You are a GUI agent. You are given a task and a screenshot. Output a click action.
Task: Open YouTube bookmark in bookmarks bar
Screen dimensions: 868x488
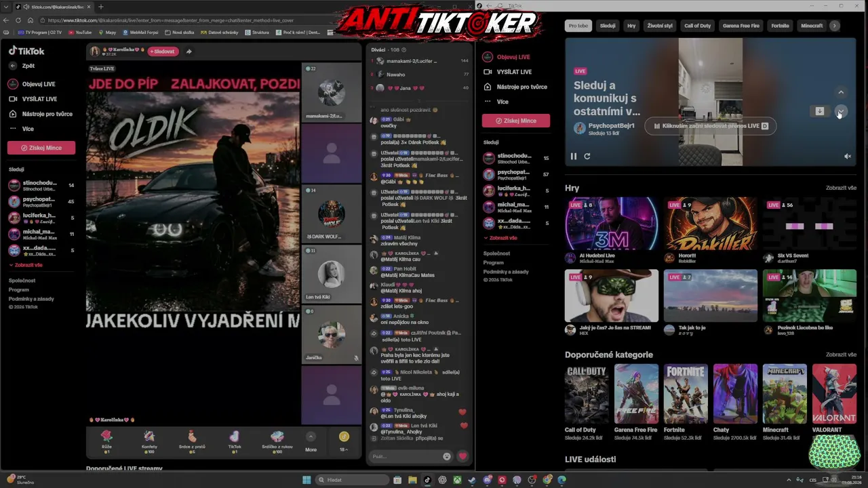pyautogui.click(x=79, y=32)
